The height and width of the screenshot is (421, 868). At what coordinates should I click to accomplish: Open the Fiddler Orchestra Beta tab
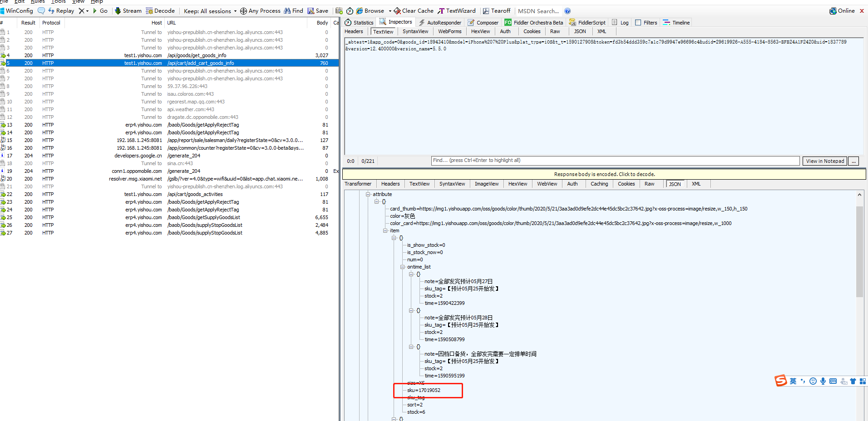534,22
